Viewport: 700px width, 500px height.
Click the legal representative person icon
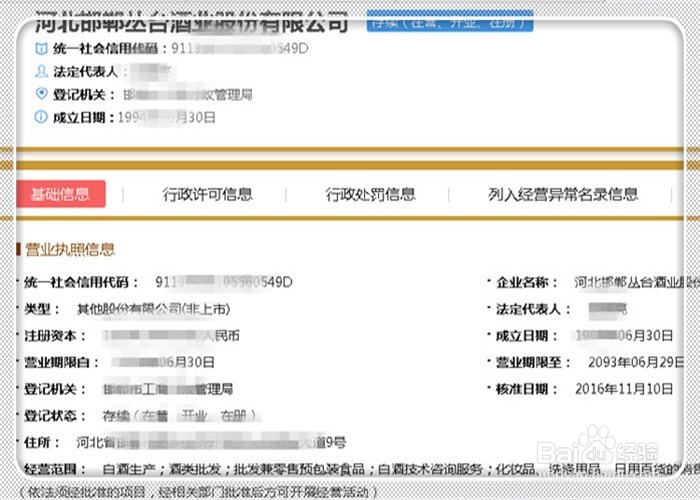41,71
